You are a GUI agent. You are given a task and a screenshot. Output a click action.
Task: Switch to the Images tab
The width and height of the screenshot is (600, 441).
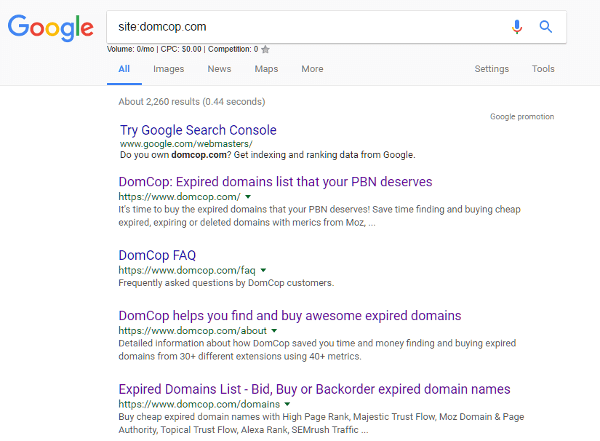click(168, 69)
